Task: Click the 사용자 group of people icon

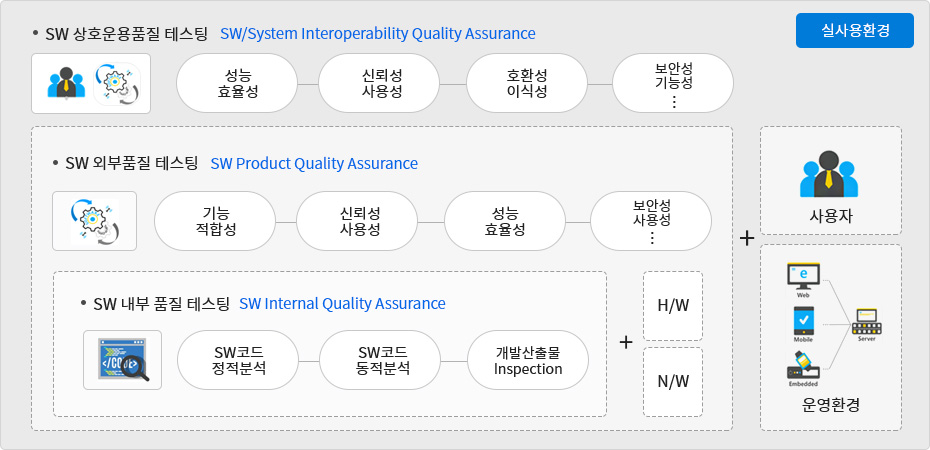Action: point(829,174)
